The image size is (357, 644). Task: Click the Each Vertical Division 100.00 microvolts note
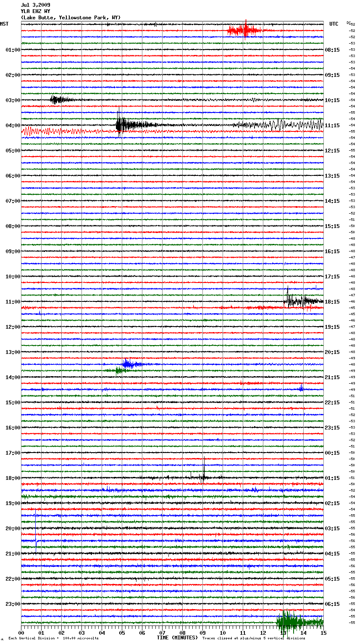click(x=53, y=638)
